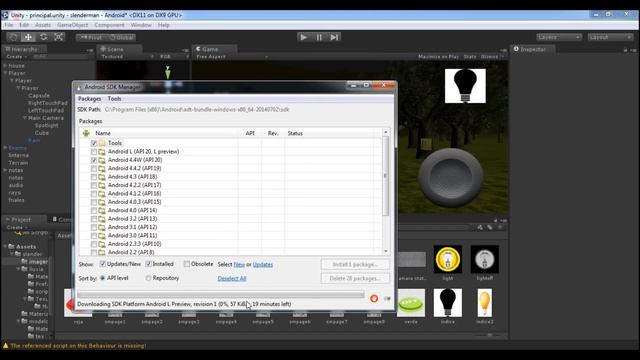The image size is (640, 360).
Task: Select the black bulb indice asset
Action: pos(448,302)
